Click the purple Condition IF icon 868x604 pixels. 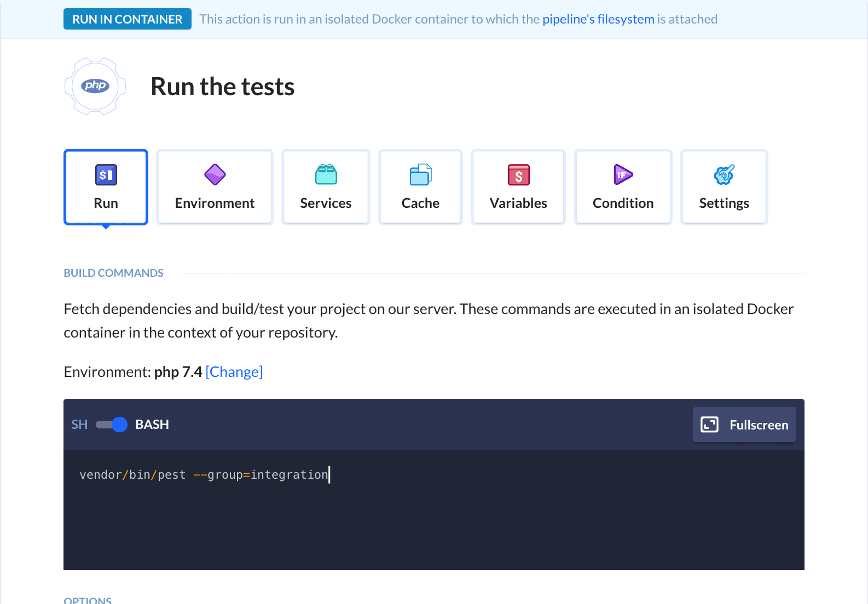click(623, 175)
